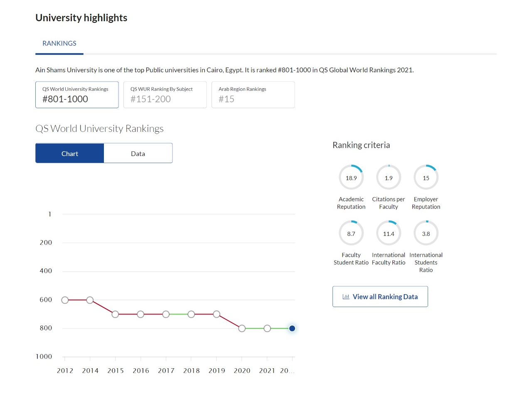Click the 2020 data point on chart

242,328
